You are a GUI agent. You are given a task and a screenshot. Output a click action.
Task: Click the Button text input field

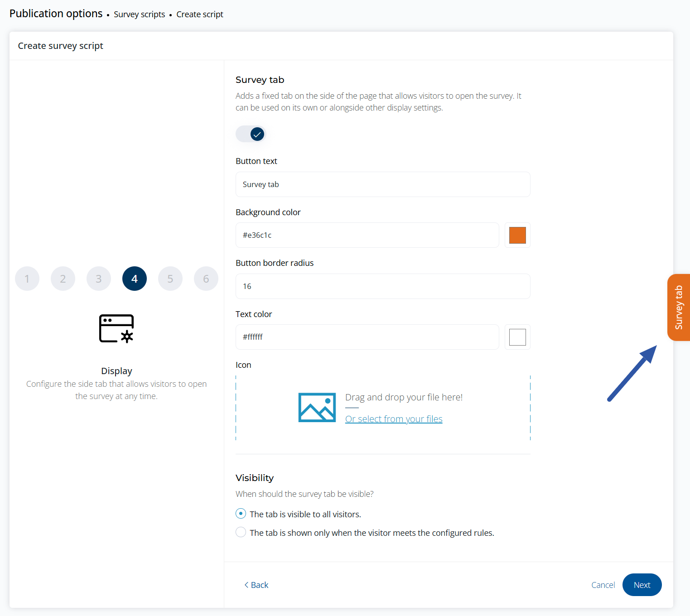coord(383,184)
